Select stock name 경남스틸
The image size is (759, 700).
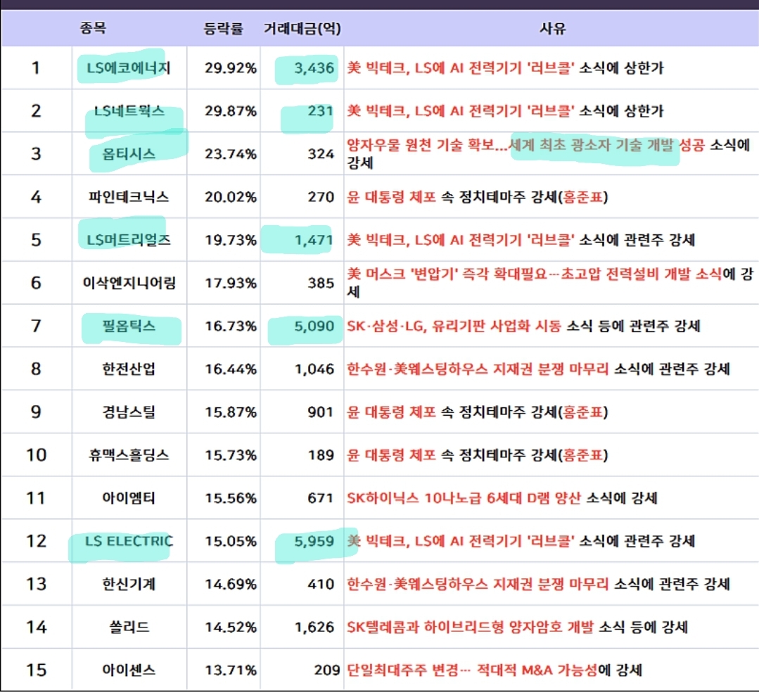(128, 412)
